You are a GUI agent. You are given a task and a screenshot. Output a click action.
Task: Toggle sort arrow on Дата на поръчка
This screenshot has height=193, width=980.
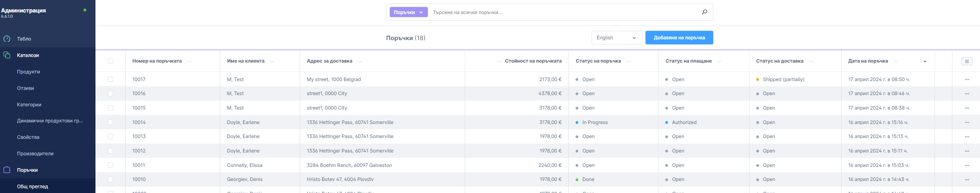tap(925, 61)
